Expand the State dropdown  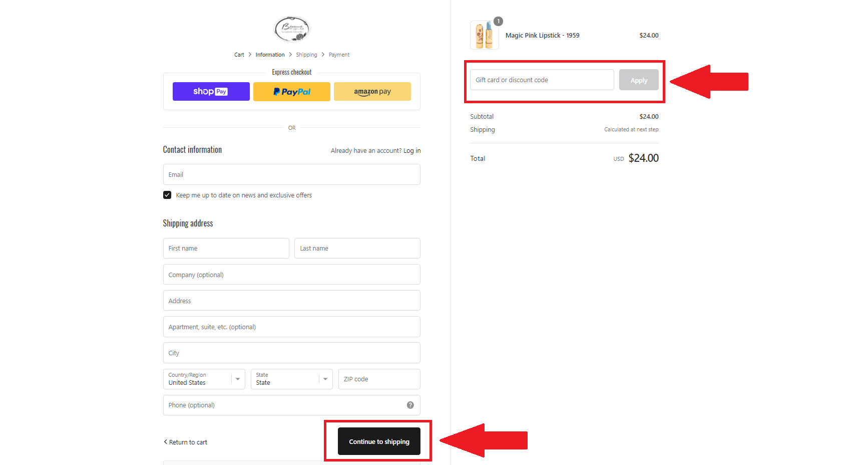291,379
